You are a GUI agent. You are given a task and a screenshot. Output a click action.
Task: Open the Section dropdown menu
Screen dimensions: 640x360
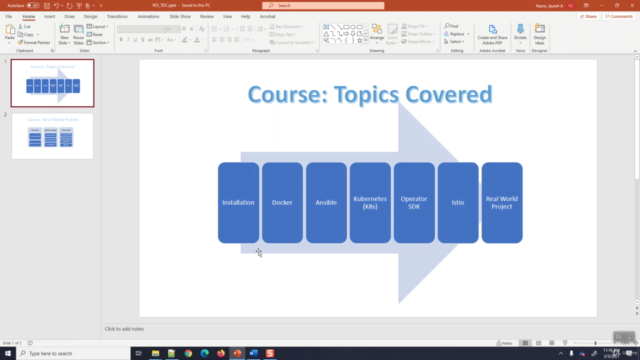click(98, 42)
